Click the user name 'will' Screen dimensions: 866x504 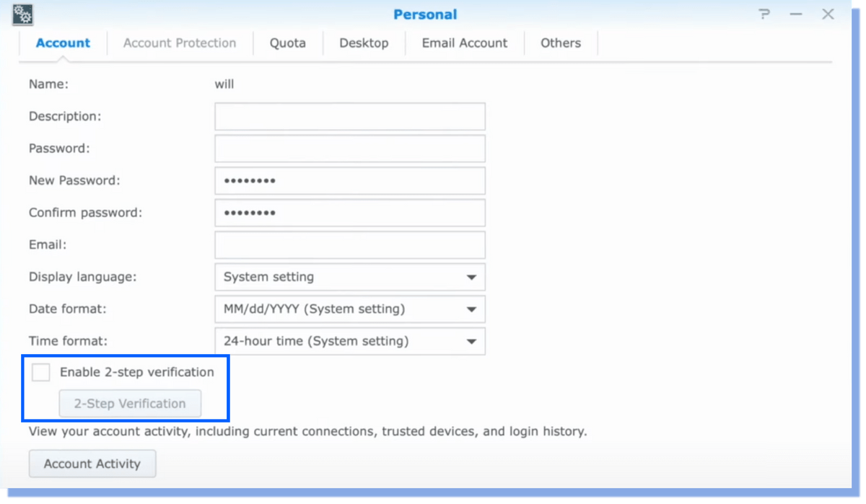pyautogui.click(x=224, y=84)
